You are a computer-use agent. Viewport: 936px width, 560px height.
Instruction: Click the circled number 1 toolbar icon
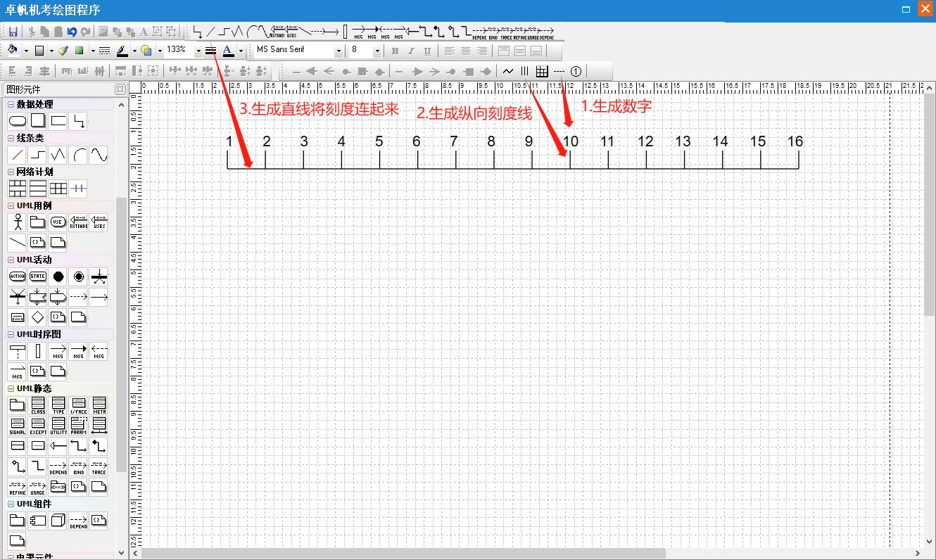(576, 71)
